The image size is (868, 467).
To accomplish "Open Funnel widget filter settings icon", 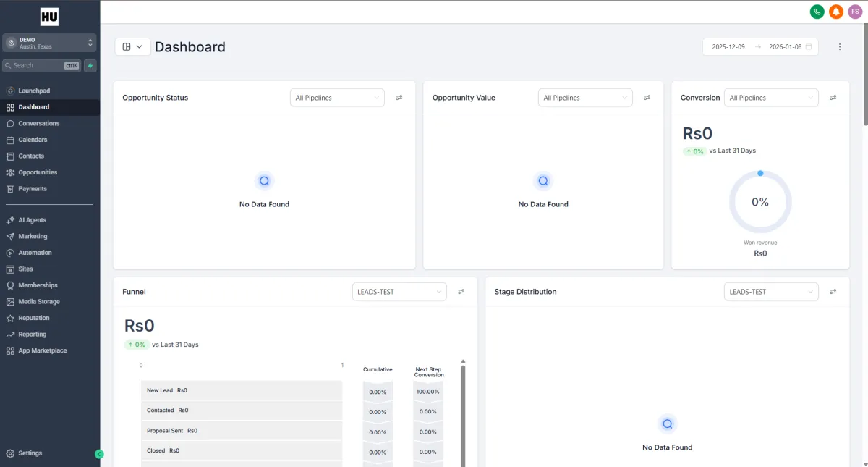I will tap(461, 292).
